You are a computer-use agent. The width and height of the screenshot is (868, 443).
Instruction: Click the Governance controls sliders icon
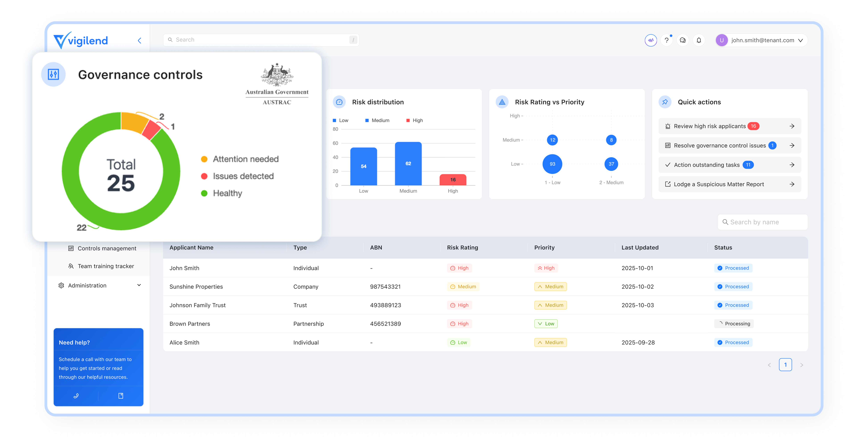click(53, 74)
